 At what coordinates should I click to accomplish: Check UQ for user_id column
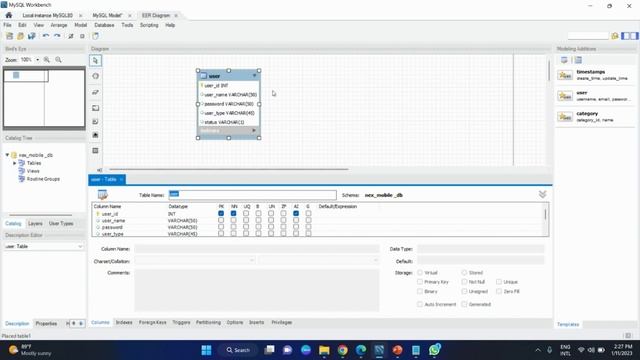point(246,213)
